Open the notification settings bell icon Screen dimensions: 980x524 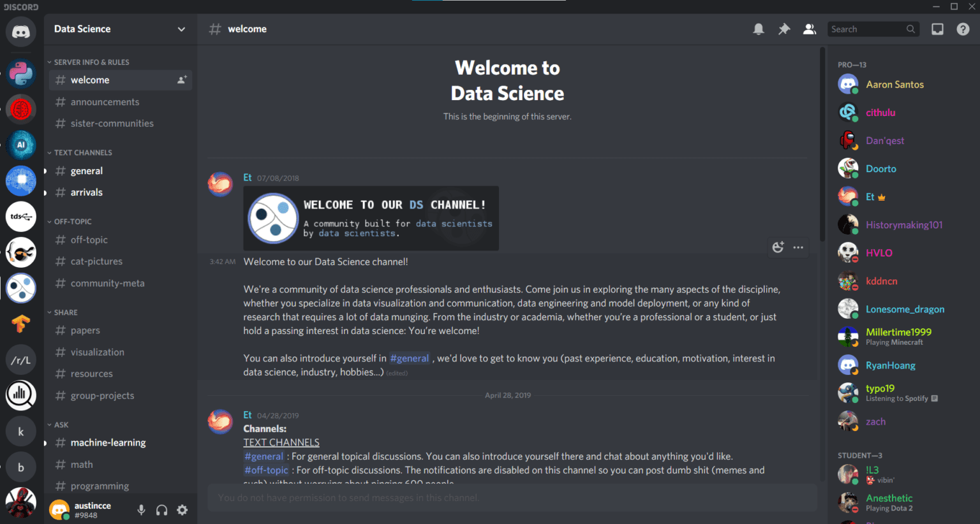tap(759, 29)
